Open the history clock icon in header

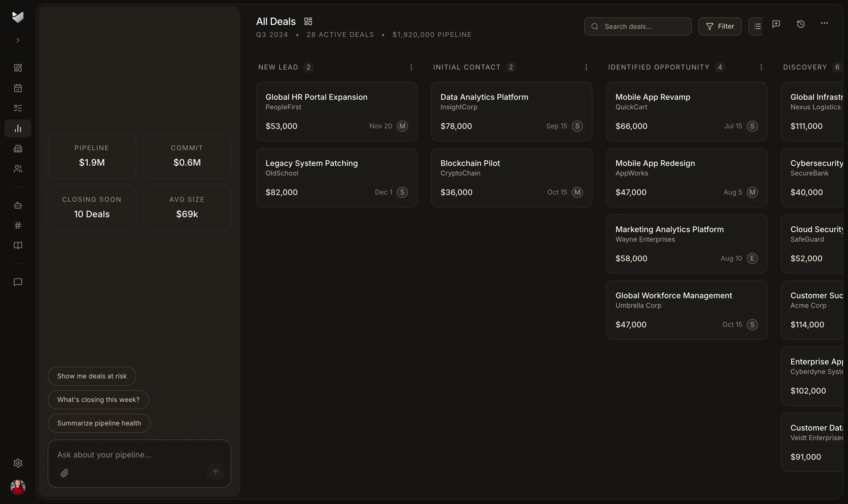pos(801,24)
